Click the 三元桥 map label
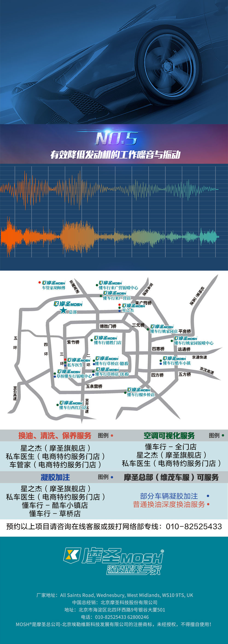Viewport: 228px width, 644px height. pyautogui.click(x=138, y=325)
